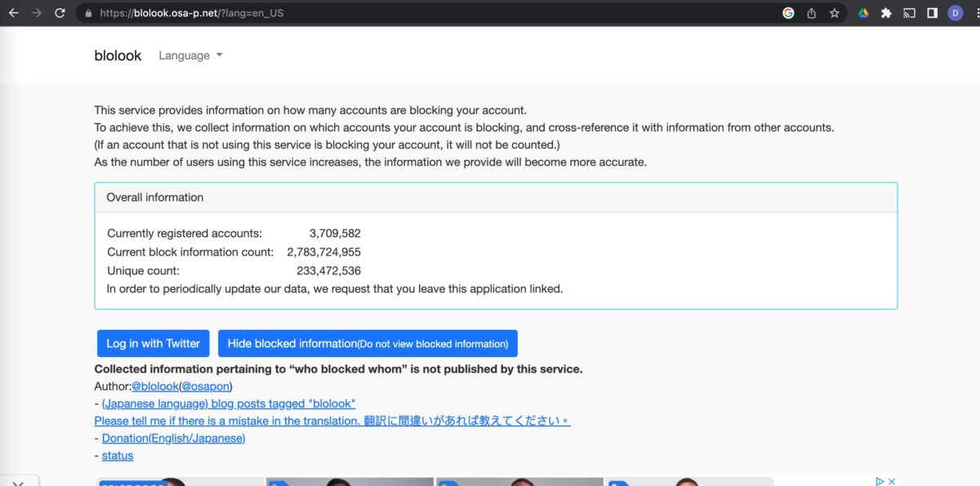Click the Cast media icon
Image resolution: width=980 pixels, height=486 pixels.
909,13
